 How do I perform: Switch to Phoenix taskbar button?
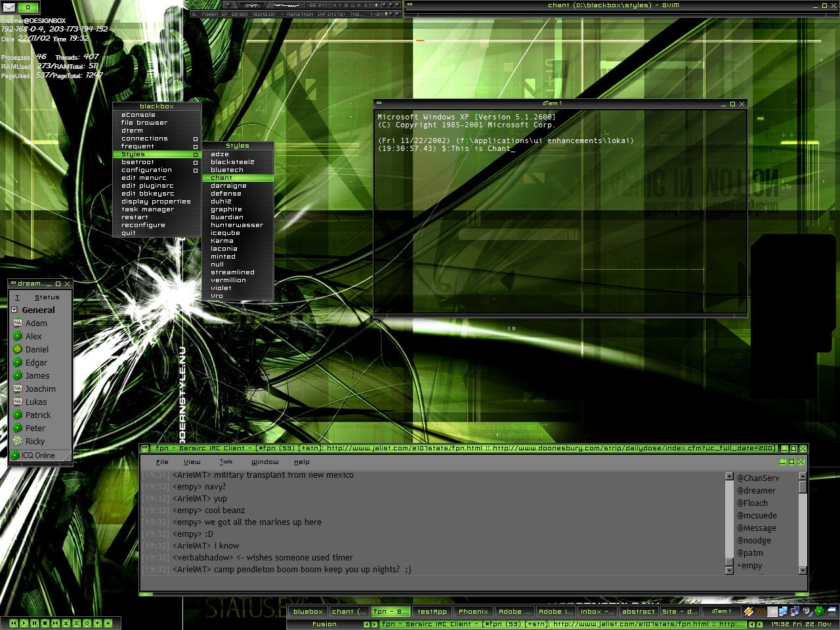(x=473, y=612)
